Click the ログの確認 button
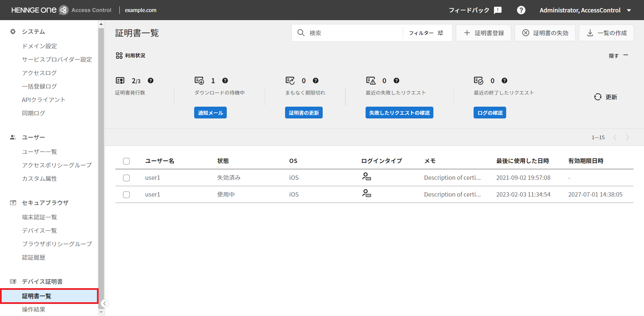644x316 pixels. [x=490, y=113]
